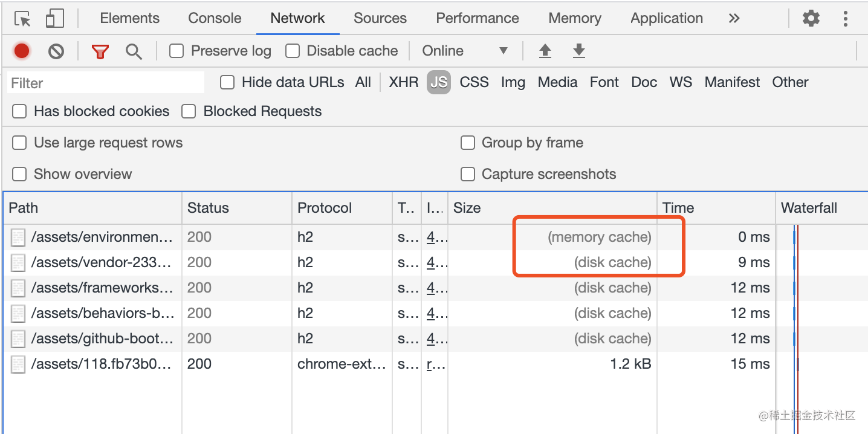Select the /assets/frameworks request path
This screenshot has height=434, width=868.
(102, 288)
